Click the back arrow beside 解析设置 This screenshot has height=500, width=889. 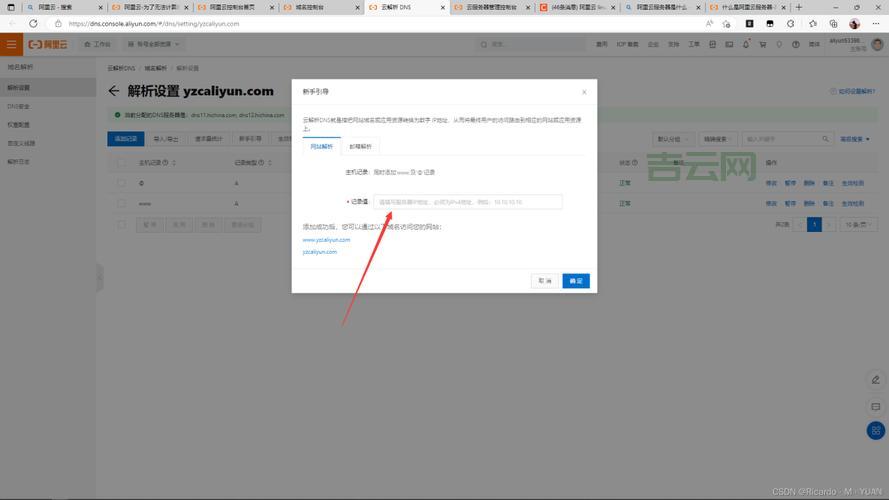tap(113, 91)
